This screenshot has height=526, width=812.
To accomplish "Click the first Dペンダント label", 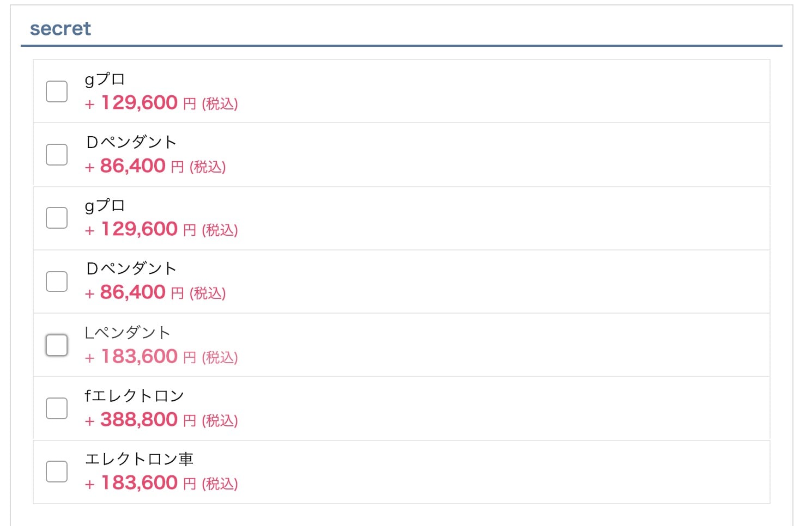I will click(131, 143).
